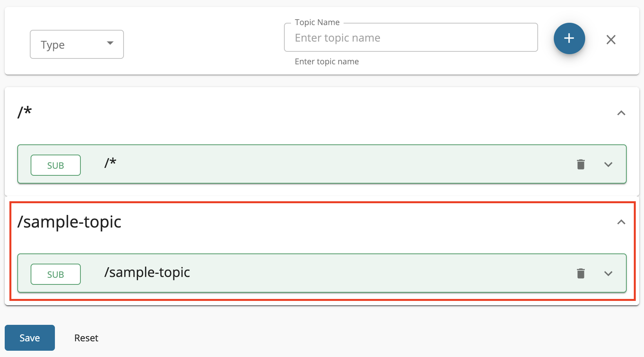This screenshot has width=644, height=357.
Task: Add a new topic with the plus button
Action: (x=569, y=38)
